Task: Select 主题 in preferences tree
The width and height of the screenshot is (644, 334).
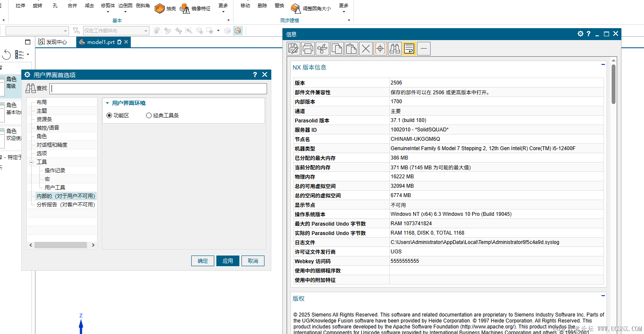Action: 42,111
